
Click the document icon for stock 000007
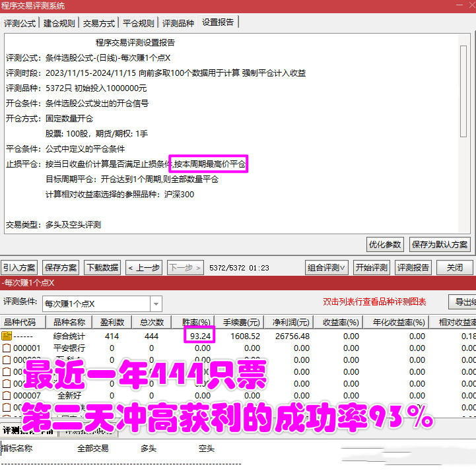point(7,395)
